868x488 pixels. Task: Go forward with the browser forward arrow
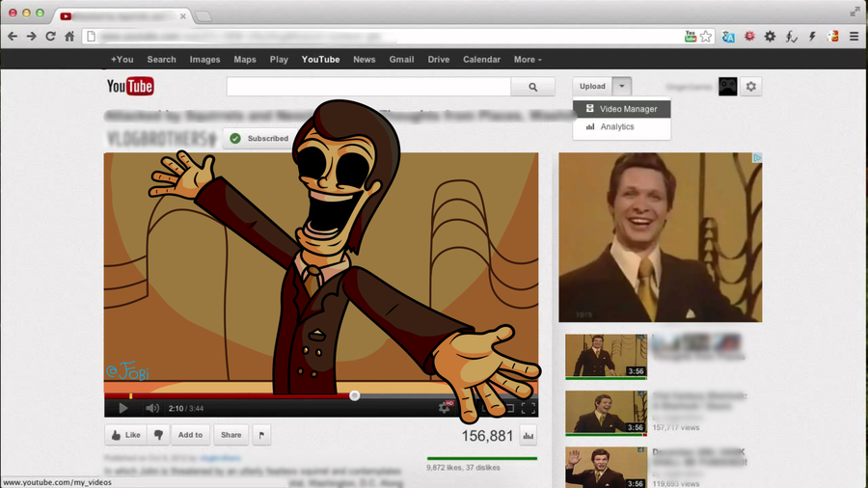[x=32, y=37]
